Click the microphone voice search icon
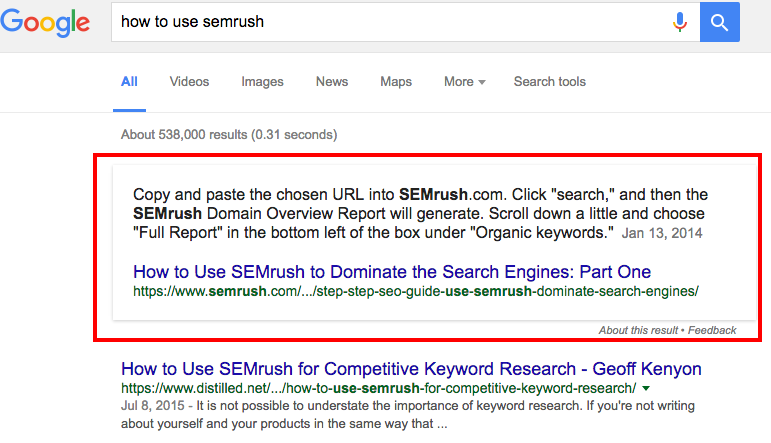Screen dimensions: 771x443 point(680,22)
